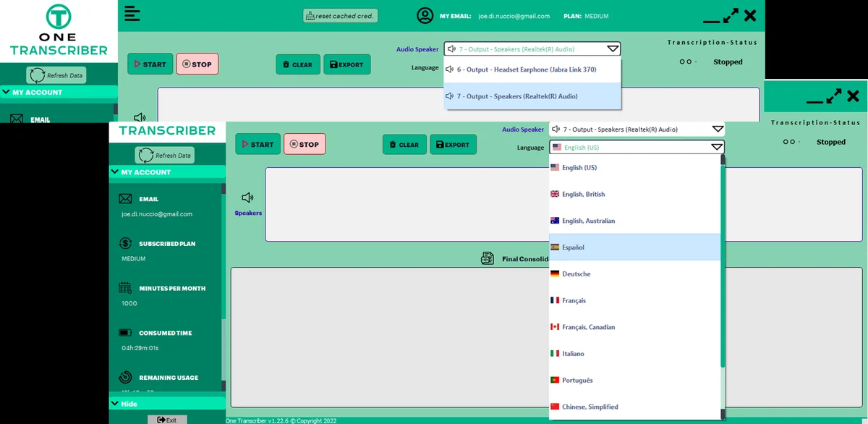The width and height of the screenshot is (868, 424).
Task: Click the reset cached cred. button
Action: click(341, 15)
